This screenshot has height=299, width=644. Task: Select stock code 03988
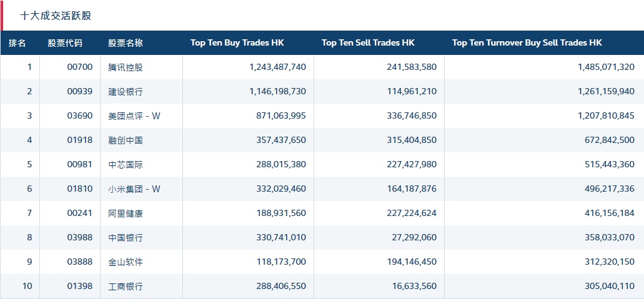tap(80, 238)
